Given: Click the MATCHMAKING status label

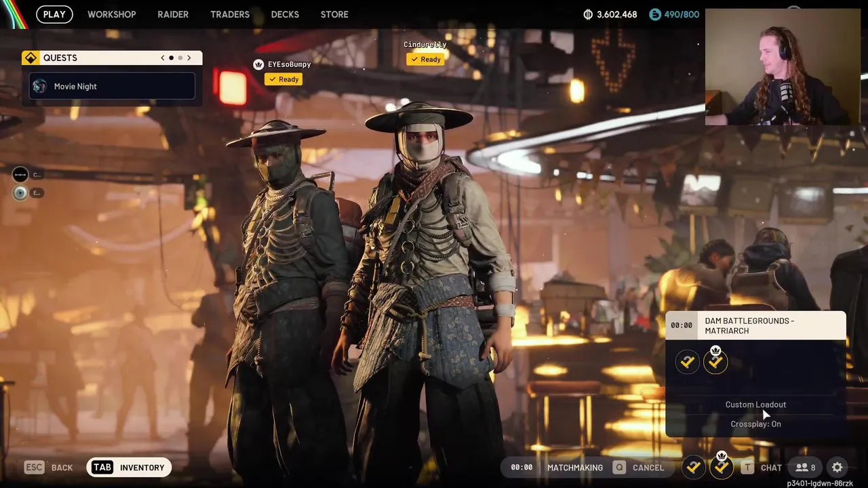Looking at the screenshot, I should click(575, 467).
